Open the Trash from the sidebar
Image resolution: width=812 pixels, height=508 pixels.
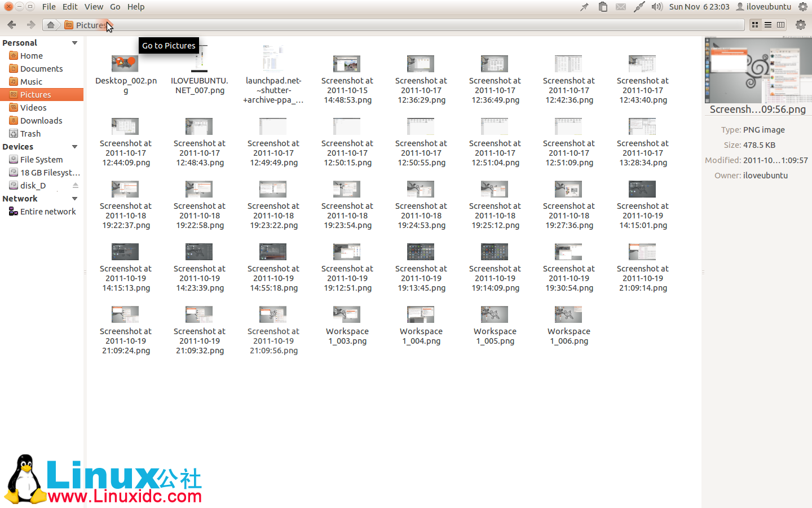coord(30,133)
